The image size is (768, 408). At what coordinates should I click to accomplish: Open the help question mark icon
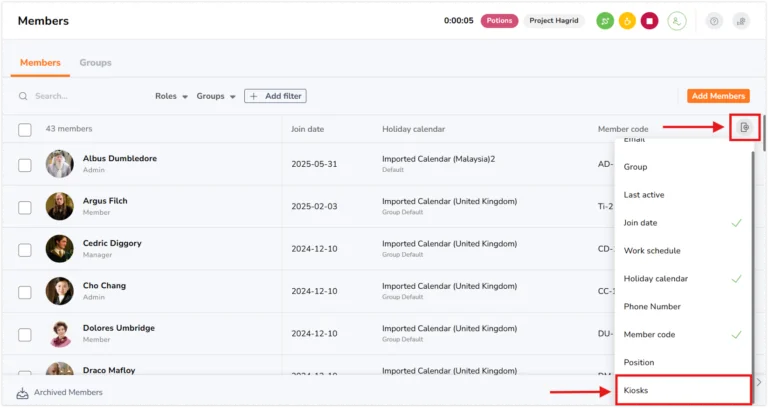coord(714,21)
